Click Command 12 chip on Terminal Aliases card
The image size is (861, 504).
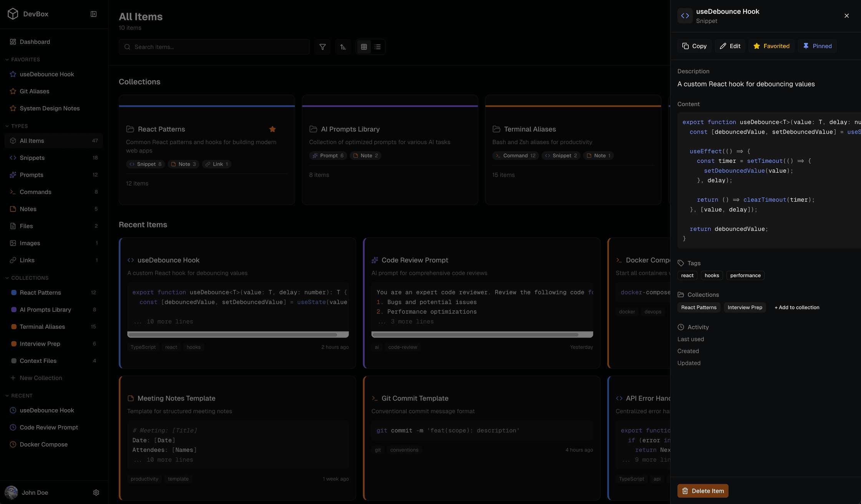point(515,156)
